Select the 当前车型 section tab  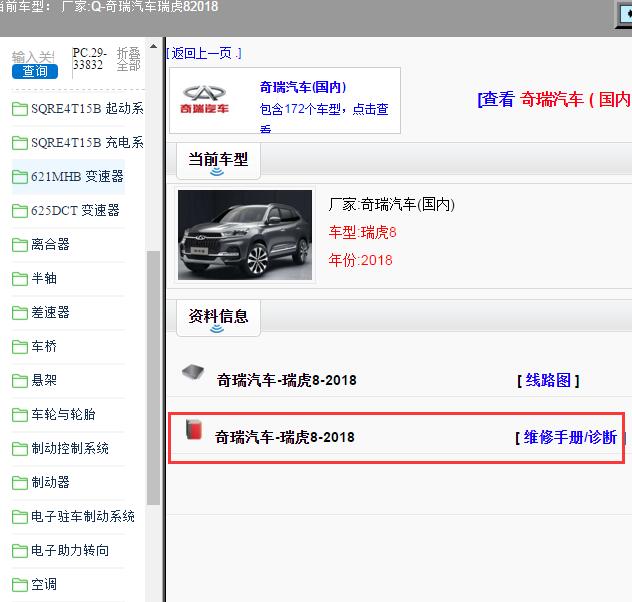click(218, 161)
